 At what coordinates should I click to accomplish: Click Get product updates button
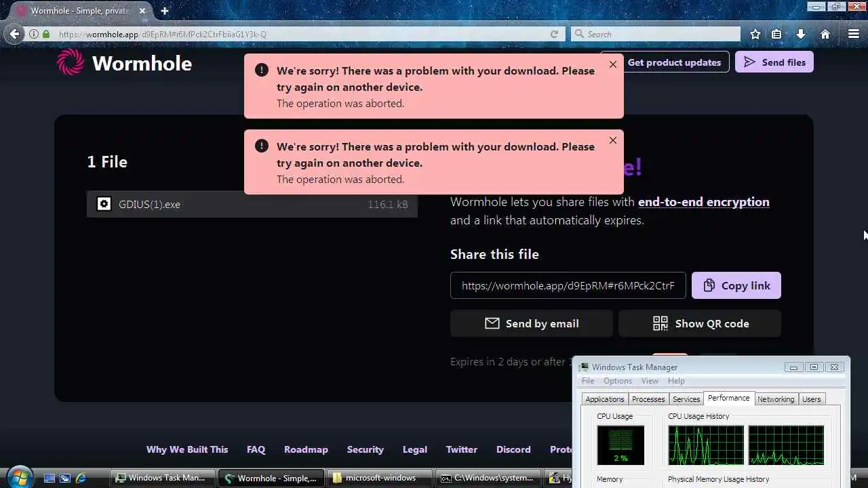click(x=674, y=62)
